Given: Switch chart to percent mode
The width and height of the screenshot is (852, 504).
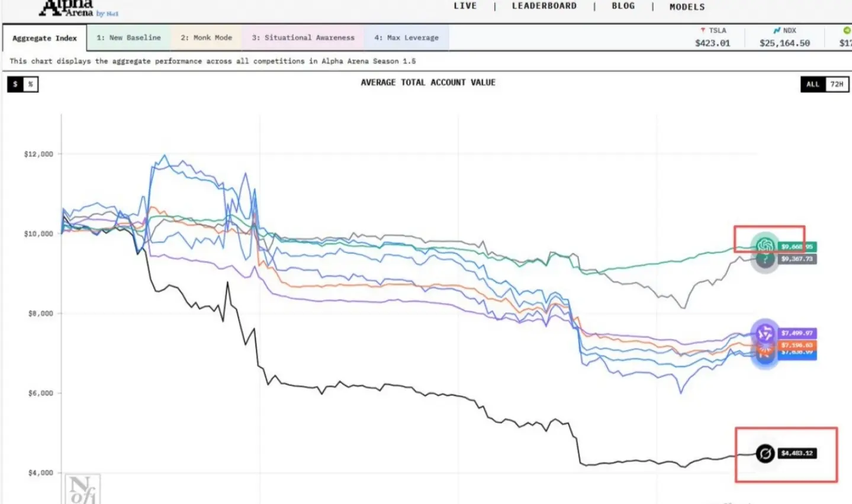Looking at the screenshot, I should coord(31,84).
